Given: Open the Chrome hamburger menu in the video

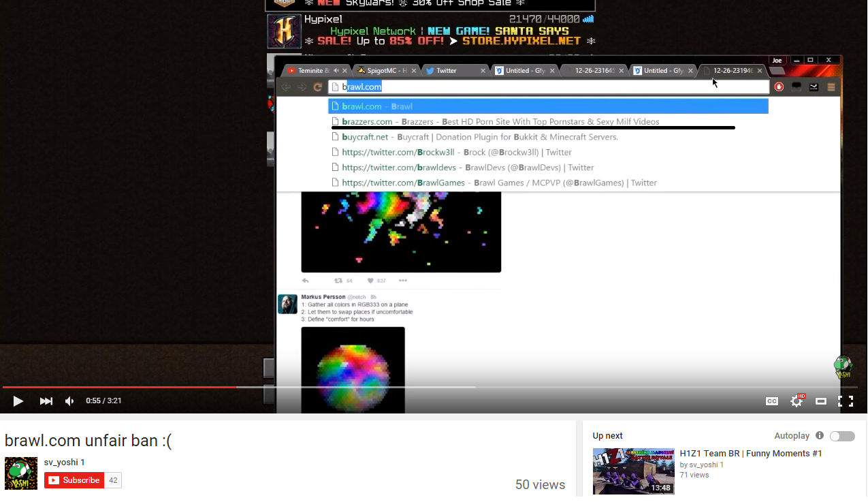Looking at the screenshot, I should point(831,87).
